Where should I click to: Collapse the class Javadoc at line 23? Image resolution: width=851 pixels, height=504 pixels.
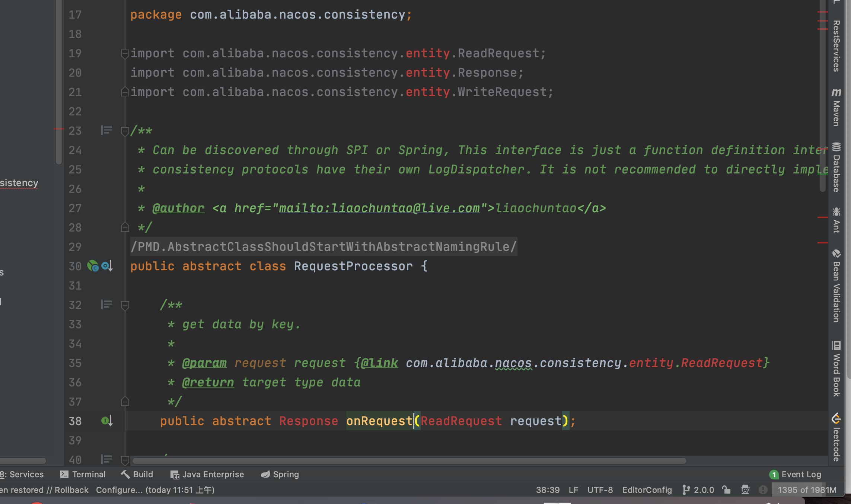(125, 131)
